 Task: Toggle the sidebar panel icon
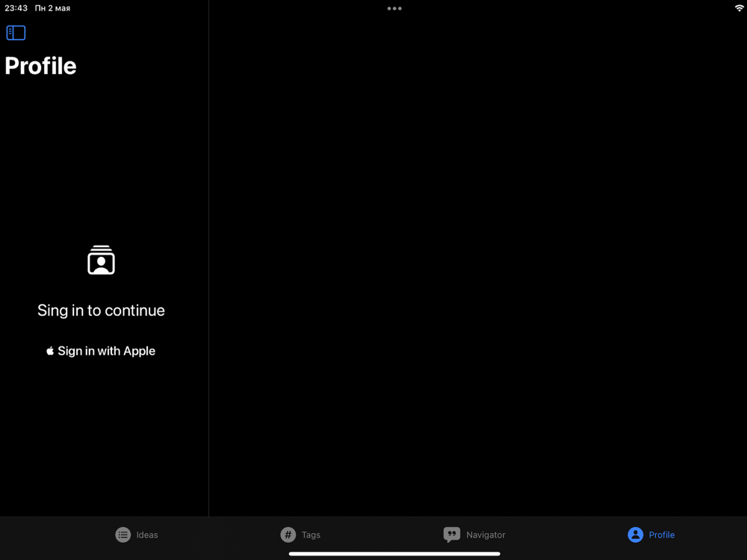point(16,33)
